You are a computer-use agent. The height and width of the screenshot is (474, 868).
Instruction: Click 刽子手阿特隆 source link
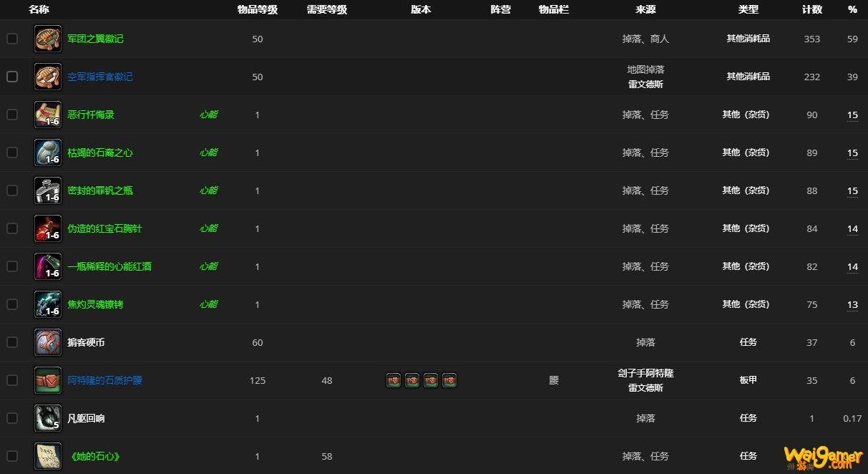[645, 373]
